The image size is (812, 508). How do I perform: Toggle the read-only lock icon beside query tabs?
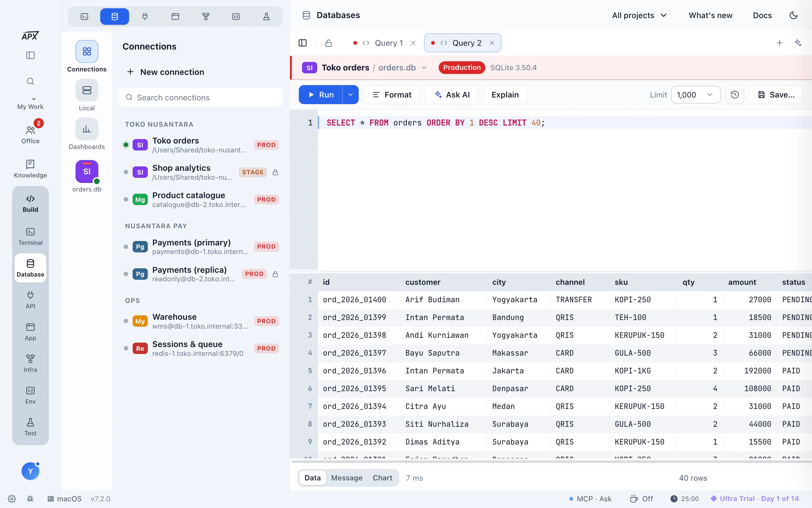click(x=329, y=43)
